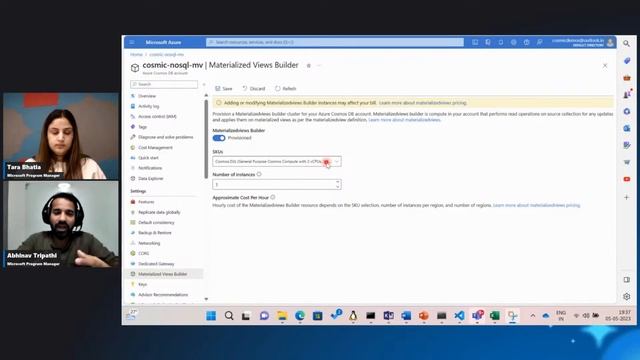Open the Edge sidebar shopping tag icon
Viewport: 640px width, 360px height.
coord(627,60)
